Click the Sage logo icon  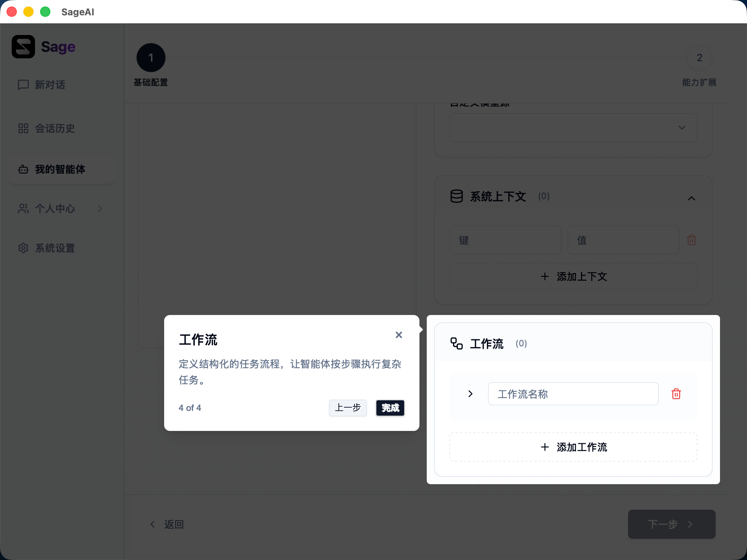[x=23, y=46]
